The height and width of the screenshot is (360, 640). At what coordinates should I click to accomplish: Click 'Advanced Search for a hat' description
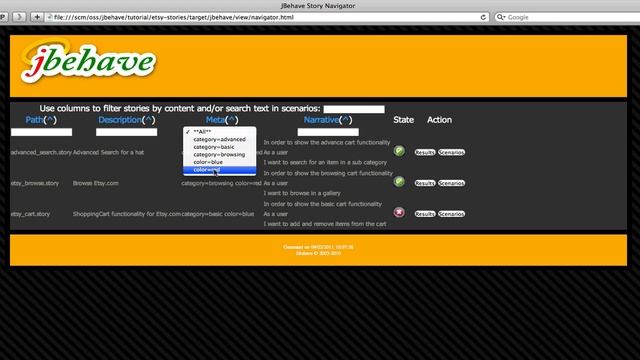108,152
